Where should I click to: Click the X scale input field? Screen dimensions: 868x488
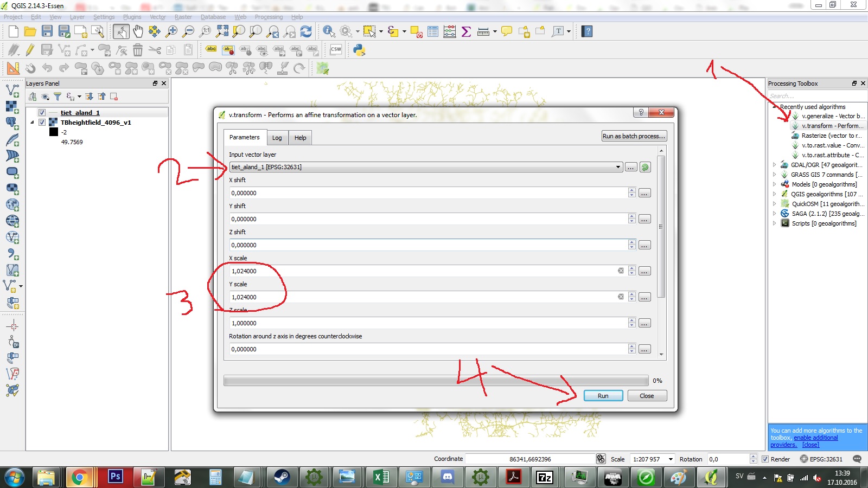pos(423,271)
